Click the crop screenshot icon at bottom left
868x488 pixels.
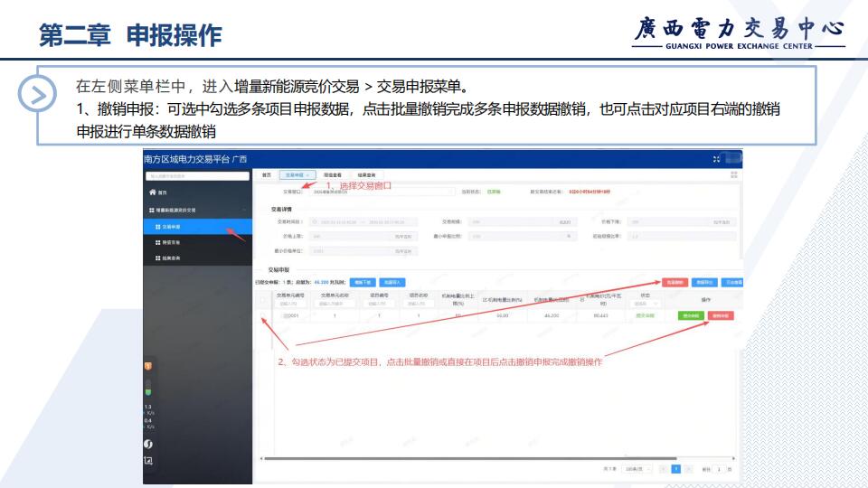[x=148, y=461]
